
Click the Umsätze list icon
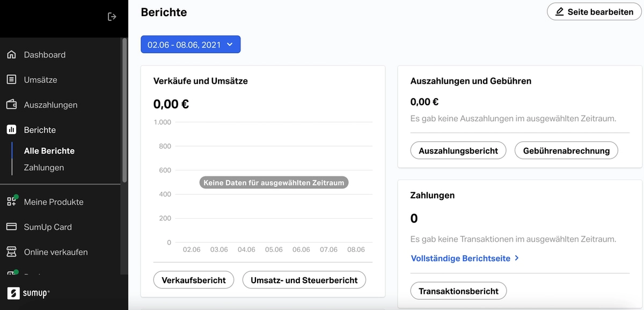click(11, 80)
